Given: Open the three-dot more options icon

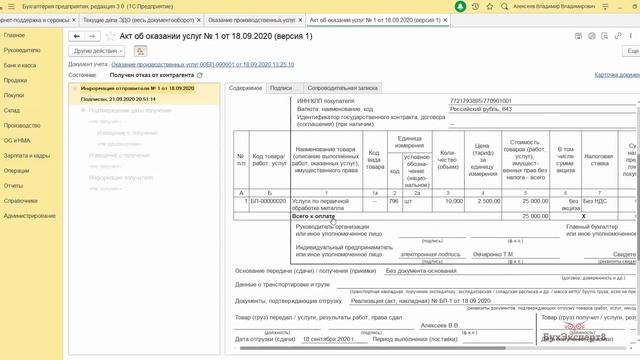Looking at the screenshot, I should [x=631, y=36].
